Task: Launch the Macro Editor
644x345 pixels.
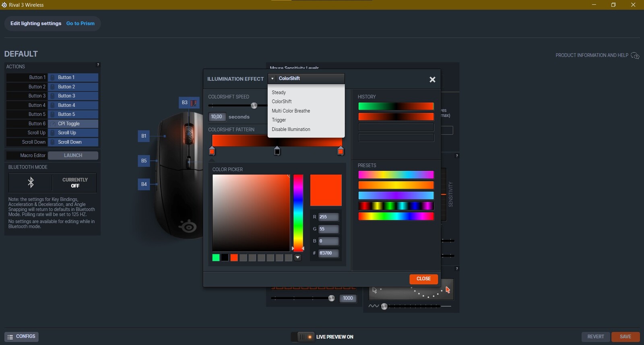Action: pyautogui.click(x=73, y=156)
